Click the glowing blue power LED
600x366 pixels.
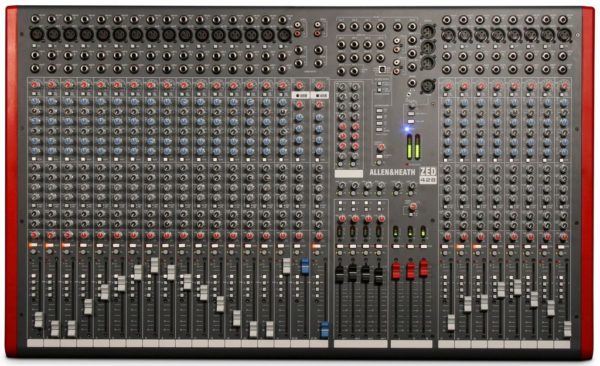click(408, 129)
